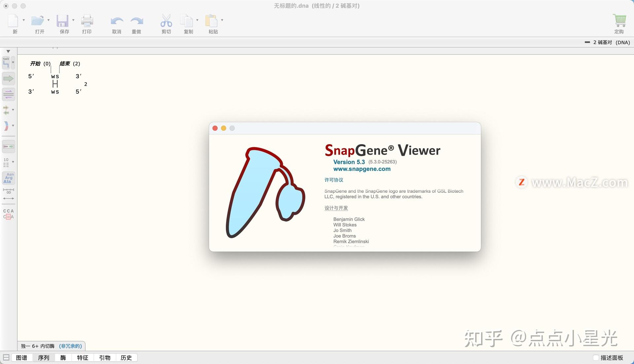Screen dimensions: 634x364
Task: Switch to the 引物 (Primers) tab
Action: tap(105, 357)
